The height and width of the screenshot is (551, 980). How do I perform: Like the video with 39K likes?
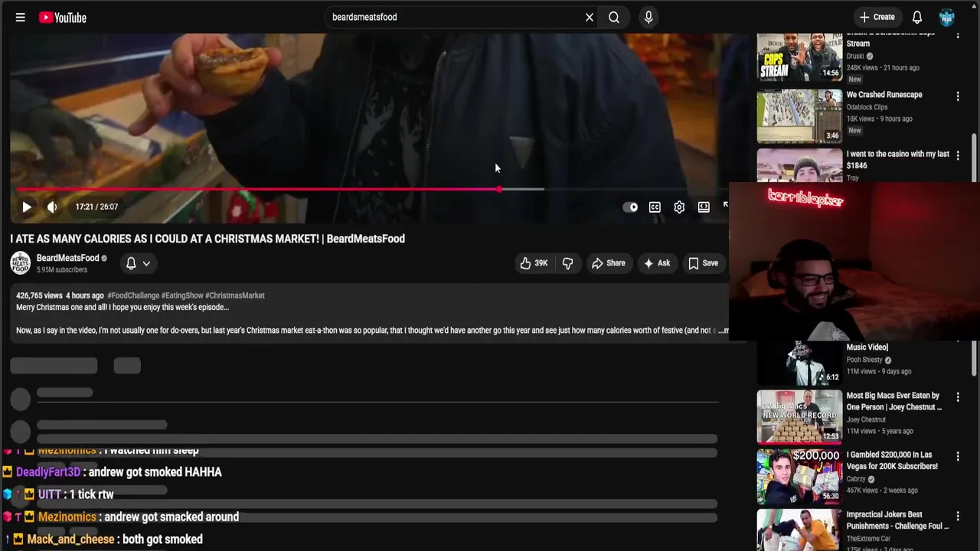(534, 263)
